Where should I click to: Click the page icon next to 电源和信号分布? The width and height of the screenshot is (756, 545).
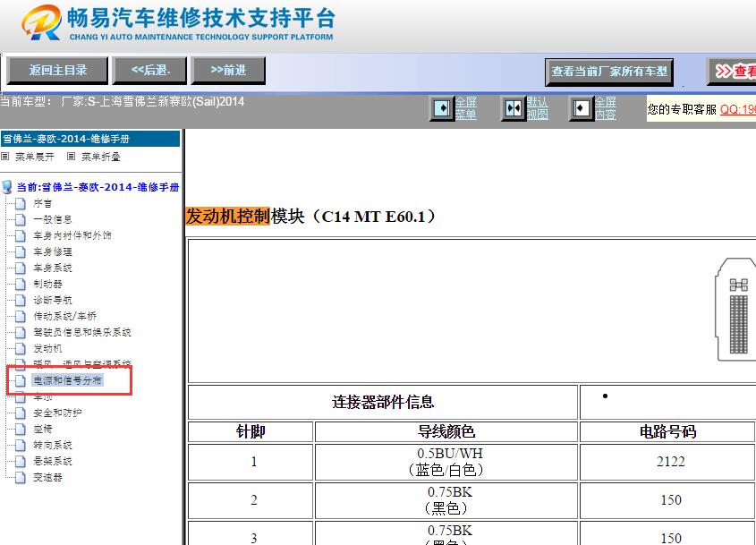coord(21,381)
